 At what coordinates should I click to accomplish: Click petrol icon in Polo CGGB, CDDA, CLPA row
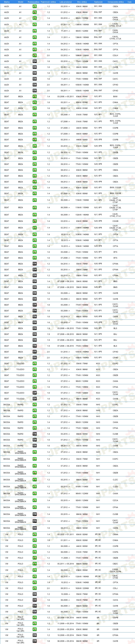click(35, 570)
